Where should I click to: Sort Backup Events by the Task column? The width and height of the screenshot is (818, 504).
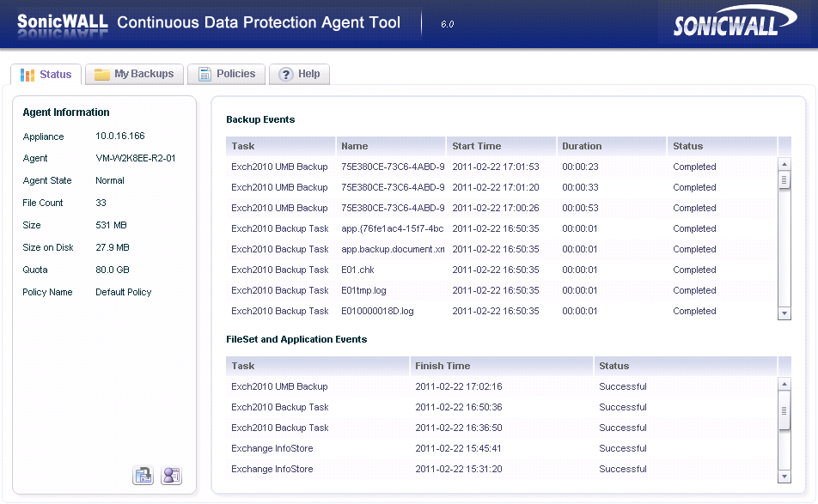point(281,147)
